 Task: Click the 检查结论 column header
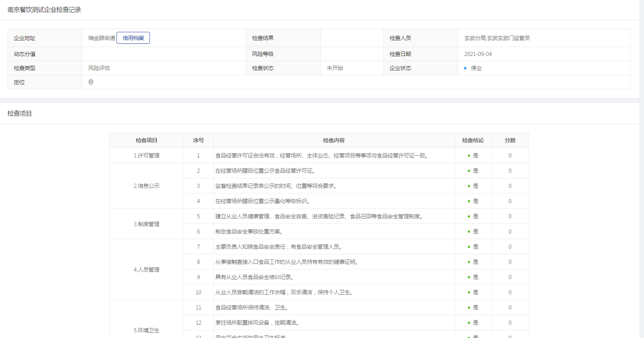473,140
